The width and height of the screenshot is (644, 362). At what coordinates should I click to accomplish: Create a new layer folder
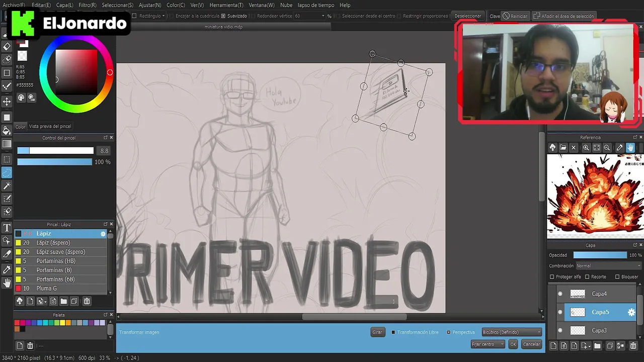tap(597, 346)
